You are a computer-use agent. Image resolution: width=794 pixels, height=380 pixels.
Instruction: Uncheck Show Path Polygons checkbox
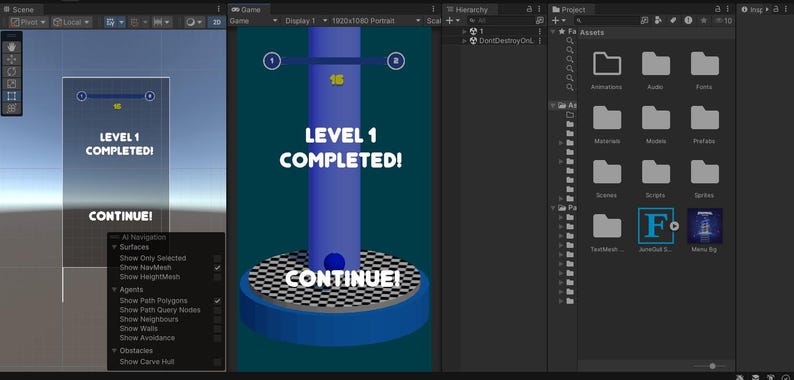click(217, 301)
